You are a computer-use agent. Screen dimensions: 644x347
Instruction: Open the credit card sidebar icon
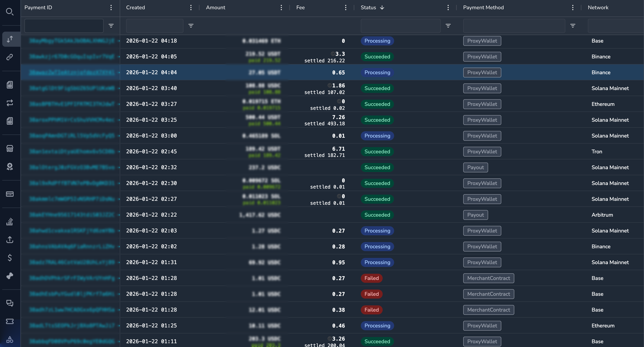10,194
